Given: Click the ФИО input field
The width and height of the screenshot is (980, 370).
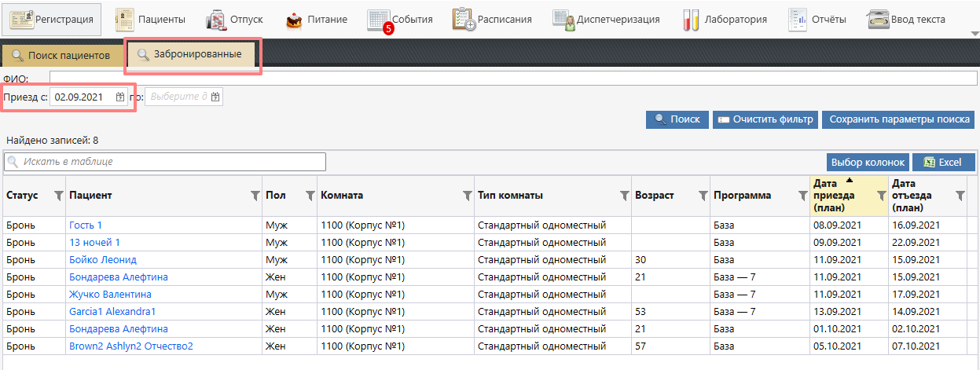Looking at the screenshot, I should (511, 77).
